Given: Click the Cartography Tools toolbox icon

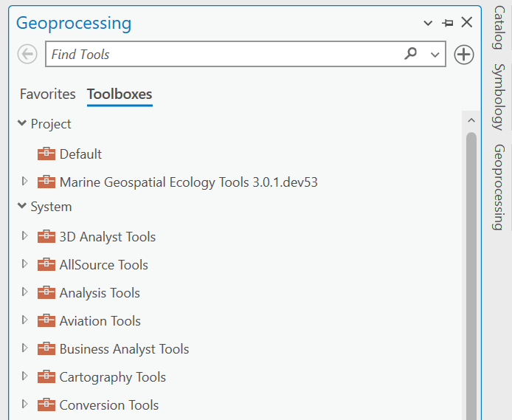Looking at the screenshot, I should [x=46, y=377].
